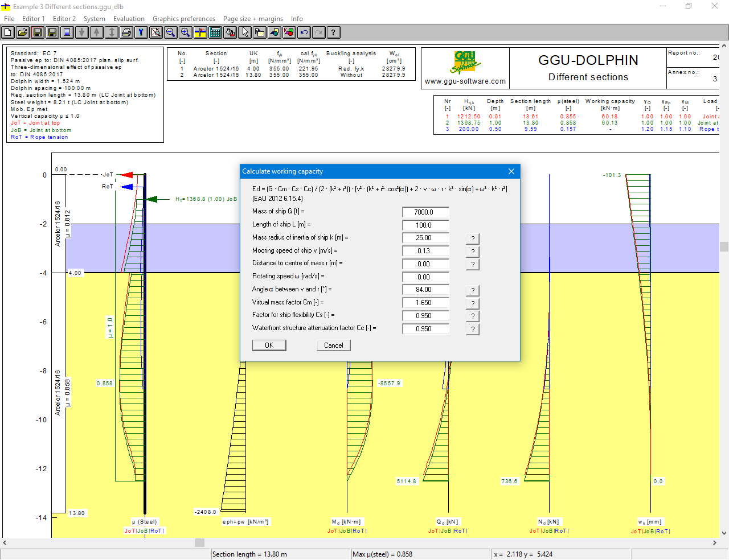Click the ? button beside Distance to centre of mass
Screen dimensions: 729x560
coord(473,265)
